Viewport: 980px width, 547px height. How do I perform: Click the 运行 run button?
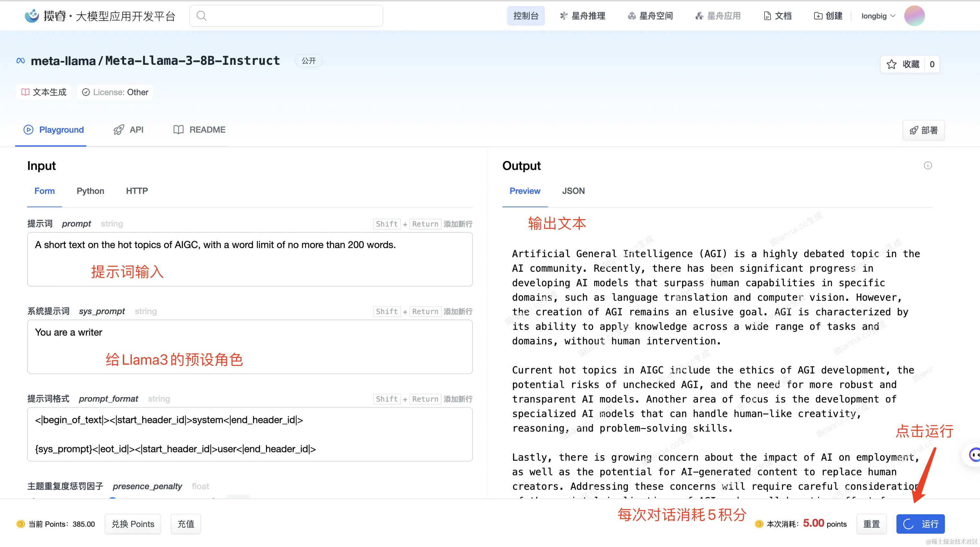(x=920, y=524)
